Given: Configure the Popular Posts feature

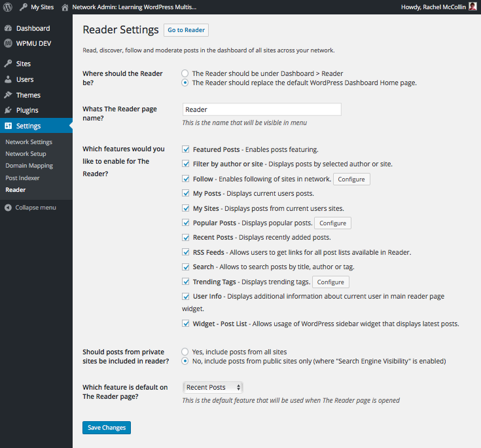Looking at the screenshot, I should [x=333, y=223].
